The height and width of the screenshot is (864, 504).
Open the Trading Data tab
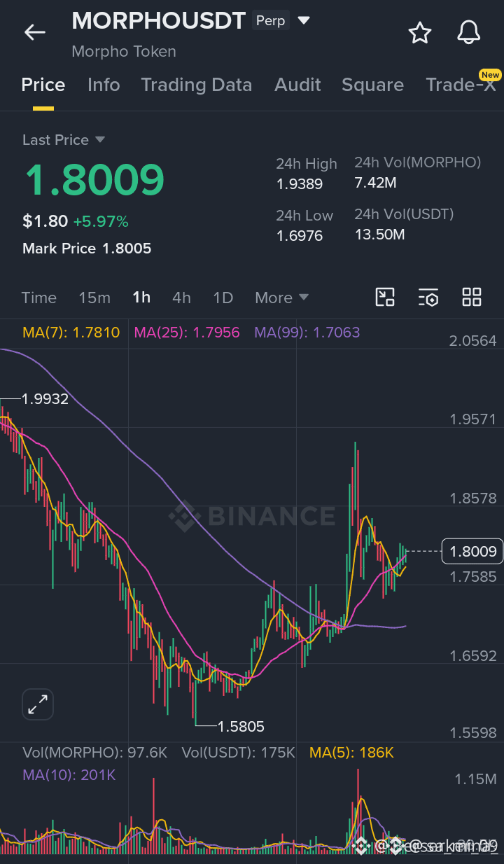point(197,85)
